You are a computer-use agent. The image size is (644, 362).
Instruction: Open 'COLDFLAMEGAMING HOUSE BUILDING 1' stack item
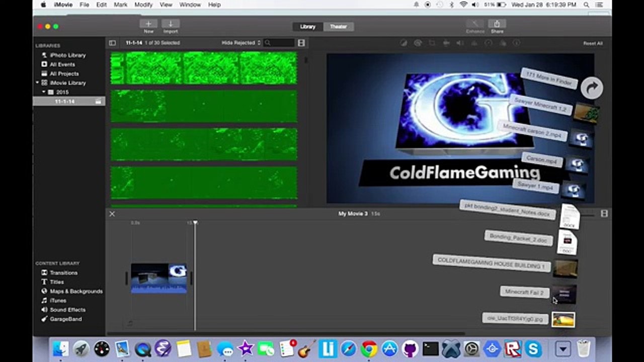point(491,262)
